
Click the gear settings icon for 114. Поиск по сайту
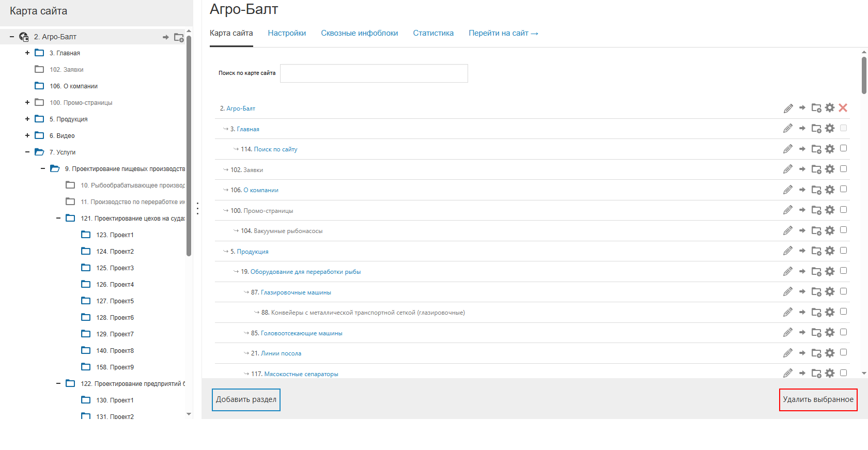tap(830, 149)
